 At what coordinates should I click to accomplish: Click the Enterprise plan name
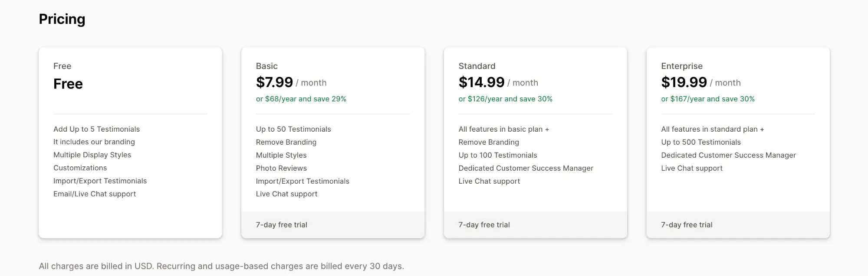[681, 66]
